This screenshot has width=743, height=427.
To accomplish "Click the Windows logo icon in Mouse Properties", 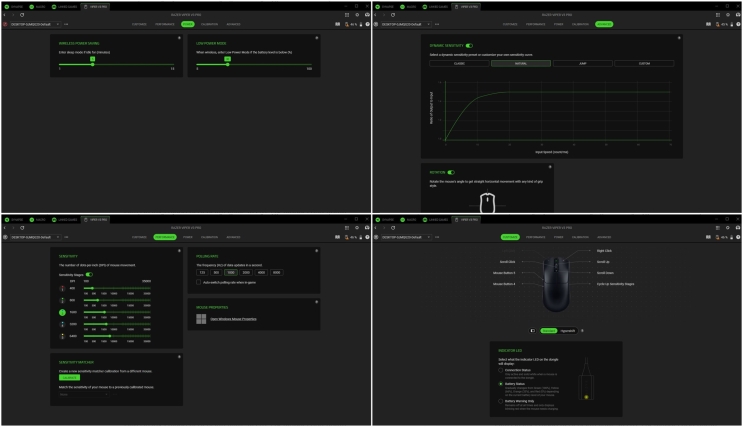I will pos(201,319).
